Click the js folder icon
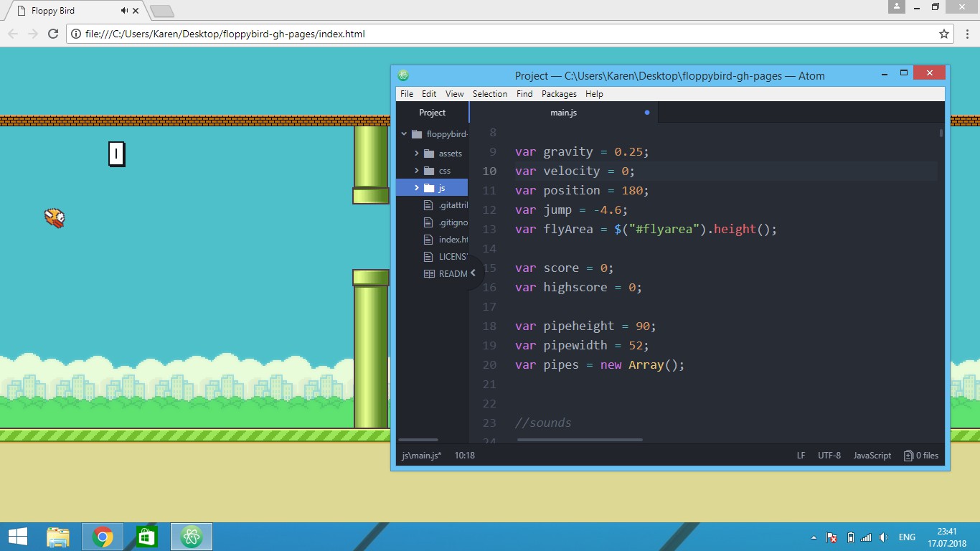The height and width of the screenshot is (551, 980). pos(429,188)
